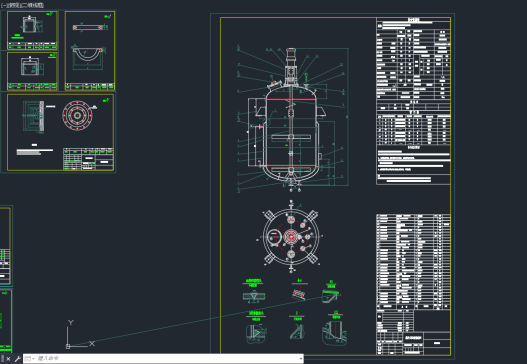
Task: Select the curved head section drawing
Action: point(87,54)
